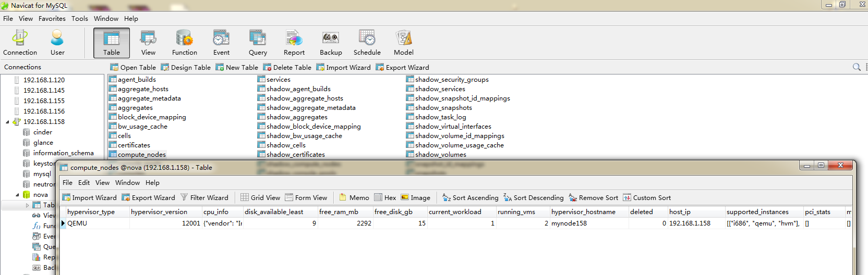Open the Hex viewer
Screen dimensions: 868x275
(x=385, y=197)
